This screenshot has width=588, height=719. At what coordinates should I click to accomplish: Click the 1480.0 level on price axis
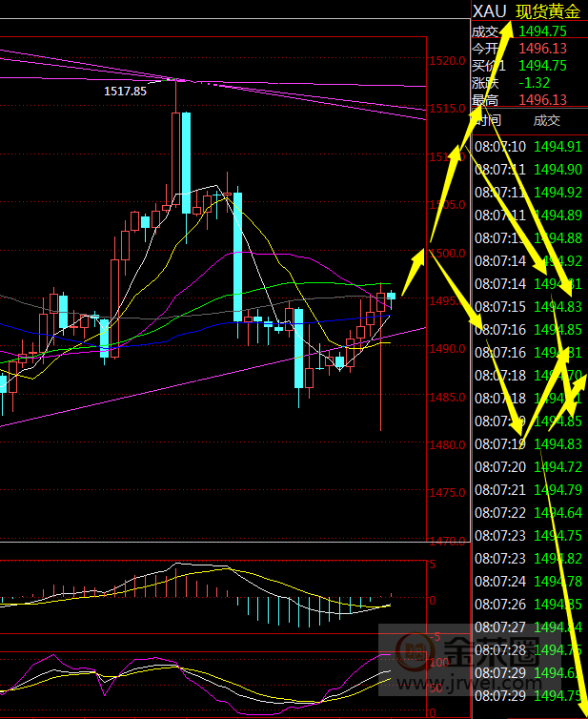(446, 444)
